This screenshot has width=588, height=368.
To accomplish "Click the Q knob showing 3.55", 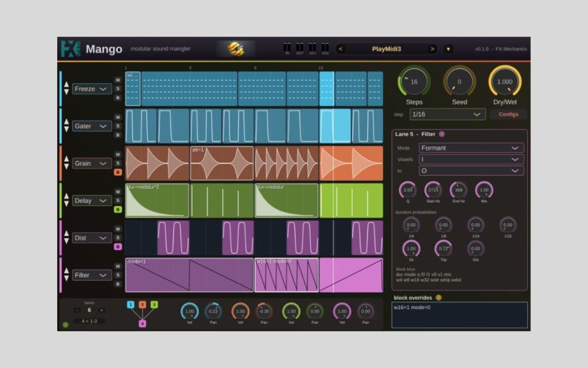I will (408, 190).
